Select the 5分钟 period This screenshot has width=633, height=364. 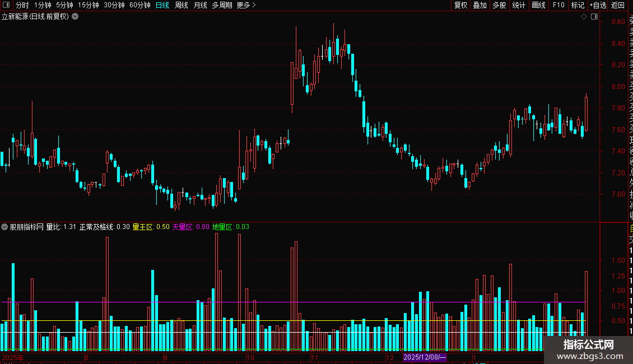(x=64, y=5)
